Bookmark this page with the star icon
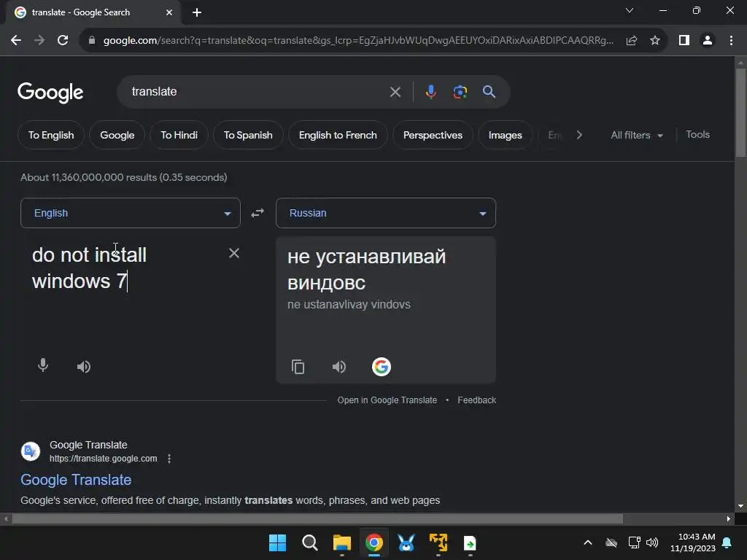This screenshot has width=747, height=560. (655, 41)
